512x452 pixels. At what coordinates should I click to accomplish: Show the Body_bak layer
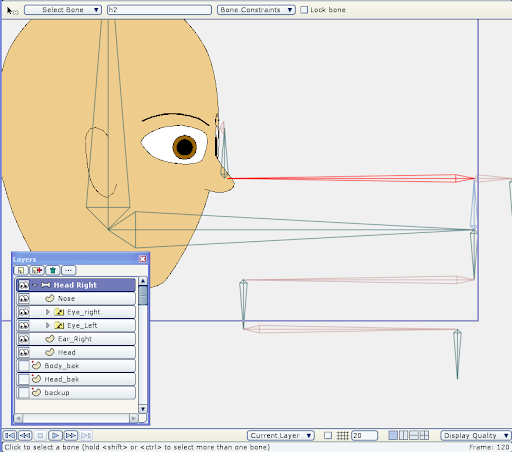click(x=24, y=366)
